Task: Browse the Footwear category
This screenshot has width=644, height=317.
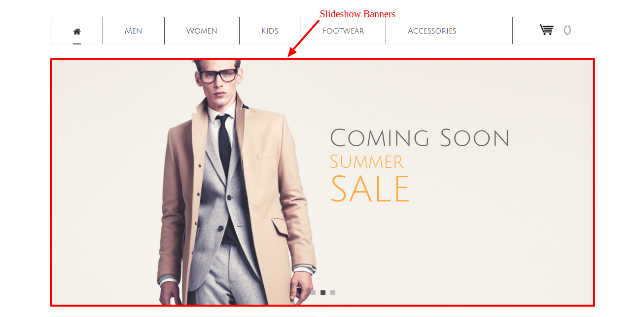Action: tap(343, 31)
